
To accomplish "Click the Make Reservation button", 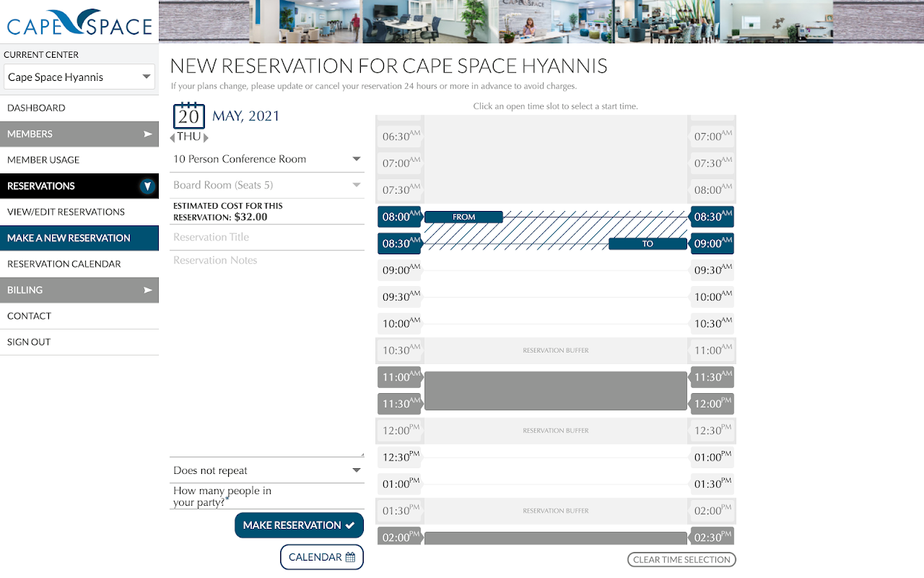I will tap(299, 525).
